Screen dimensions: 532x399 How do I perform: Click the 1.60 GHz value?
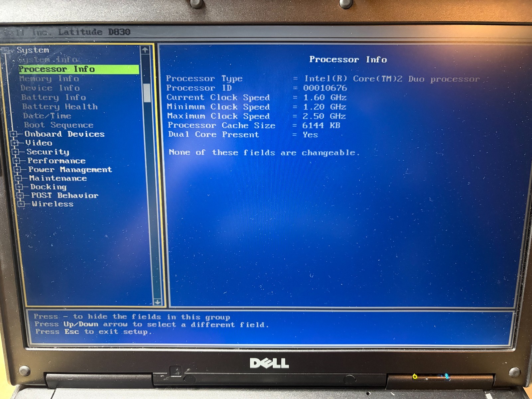point(325,97)
